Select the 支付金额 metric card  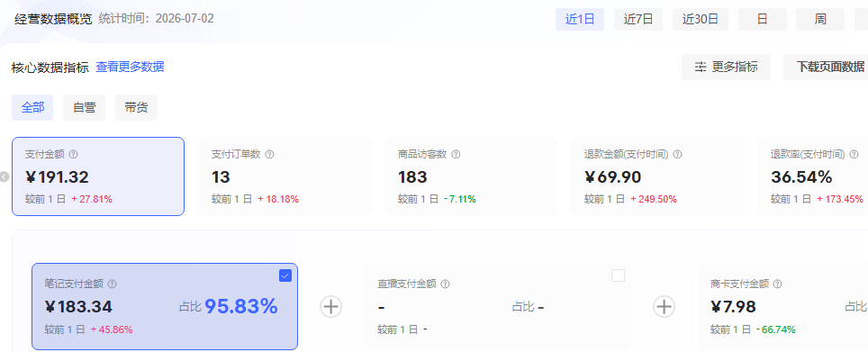click(x=98, y=176)
